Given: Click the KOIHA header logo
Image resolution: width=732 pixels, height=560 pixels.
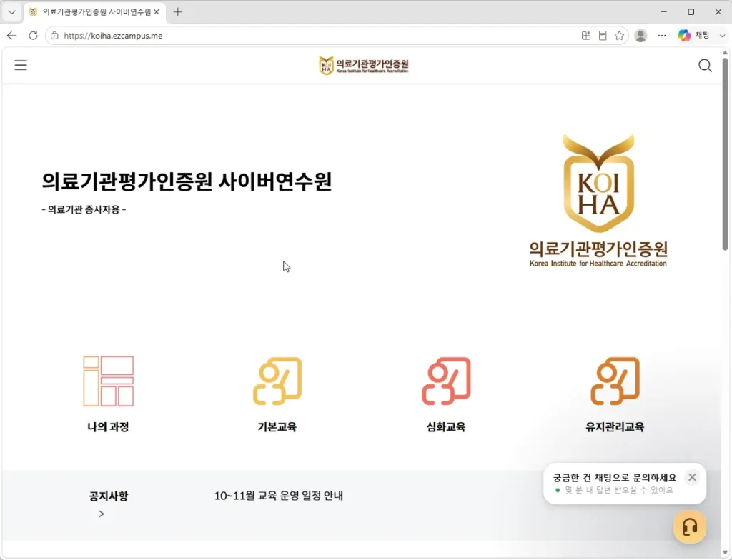Looking at the screenshot, I should point(364,65).
